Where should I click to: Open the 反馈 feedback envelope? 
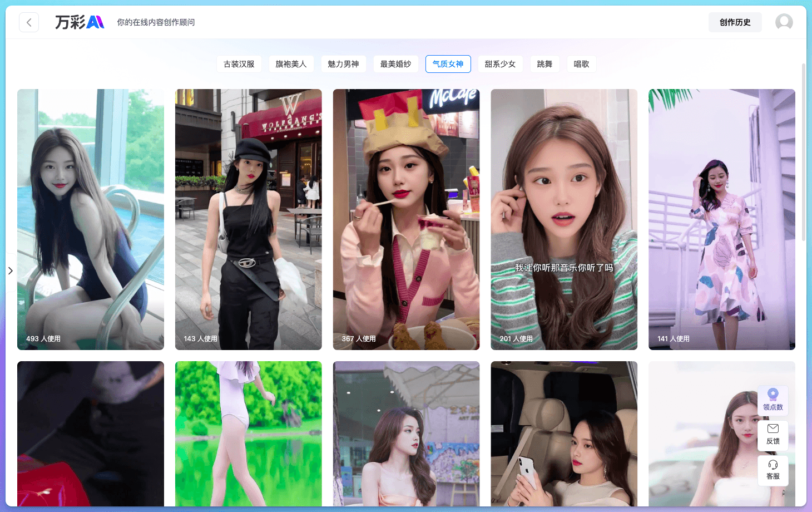tap(773, 435)
